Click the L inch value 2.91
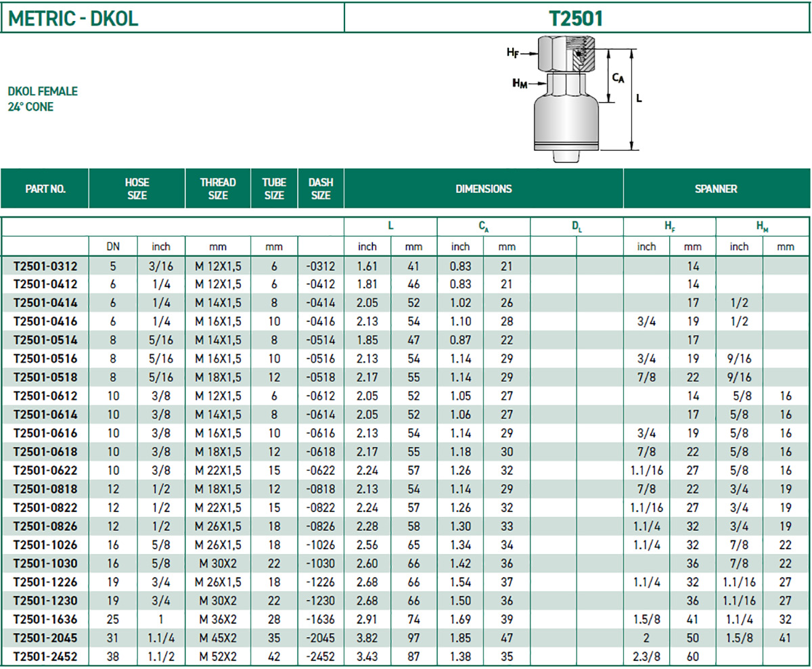 tap(367, 619)
